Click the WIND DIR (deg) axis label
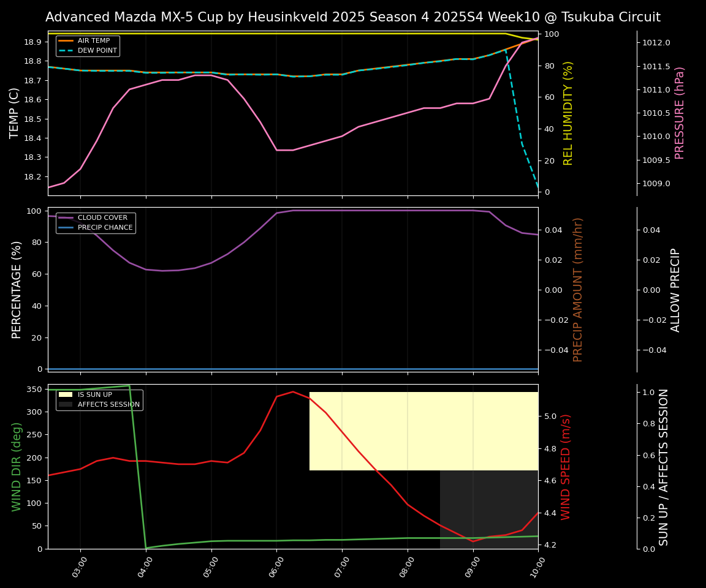Viewport: 706px width, 588px height. (17, 467)
